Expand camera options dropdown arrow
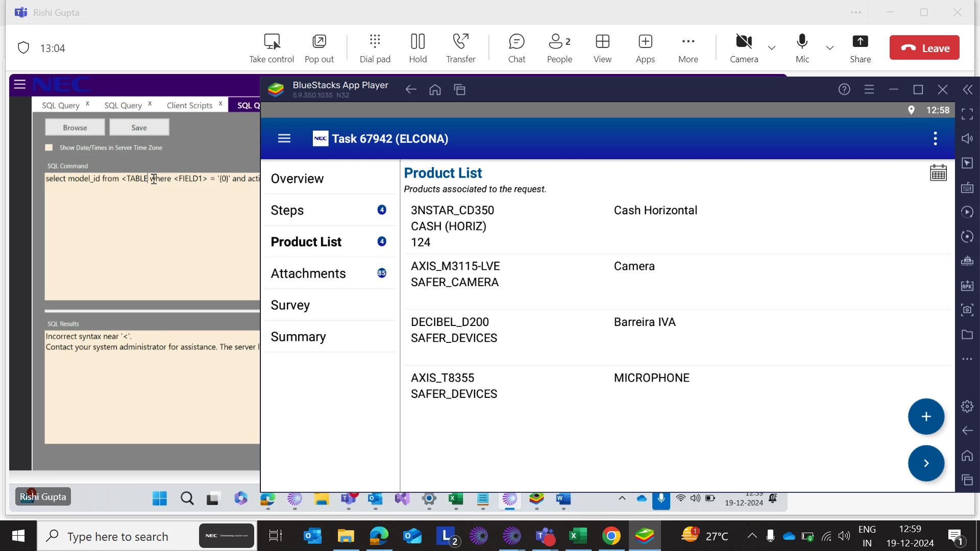Screen dimensions: 980x551 tap(772, 48)
